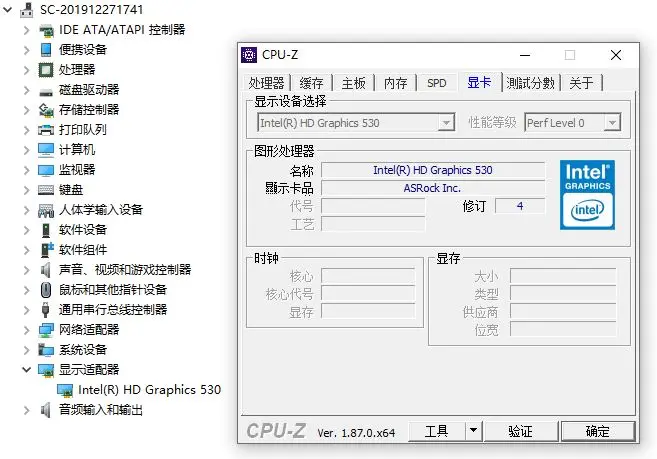
Task: Click the 网络适配器 network icon
Action: coord(46,330)
